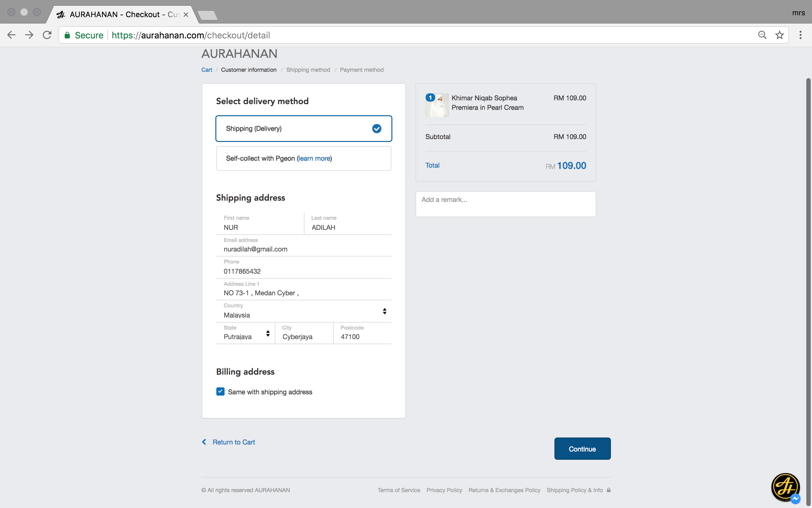This screenshot has width=812, height=508.
Task: Click the mrs profile label
Action: click(799, 13)
